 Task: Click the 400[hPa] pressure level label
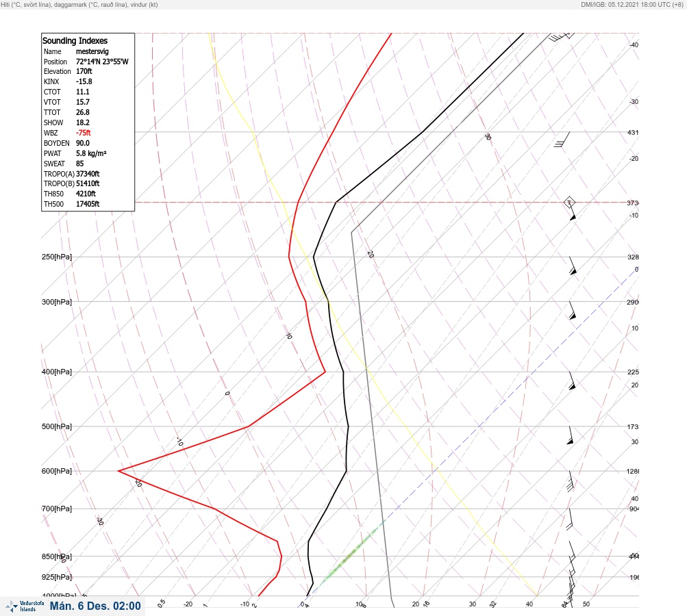[x=57, y=372]
